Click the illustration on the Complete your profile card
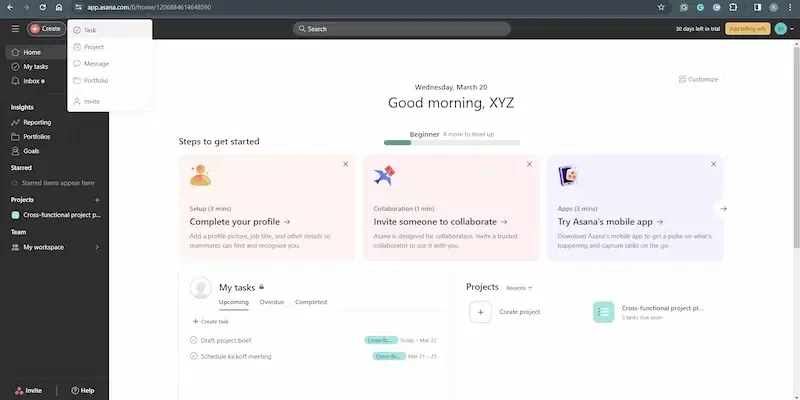 pos(201,176)
